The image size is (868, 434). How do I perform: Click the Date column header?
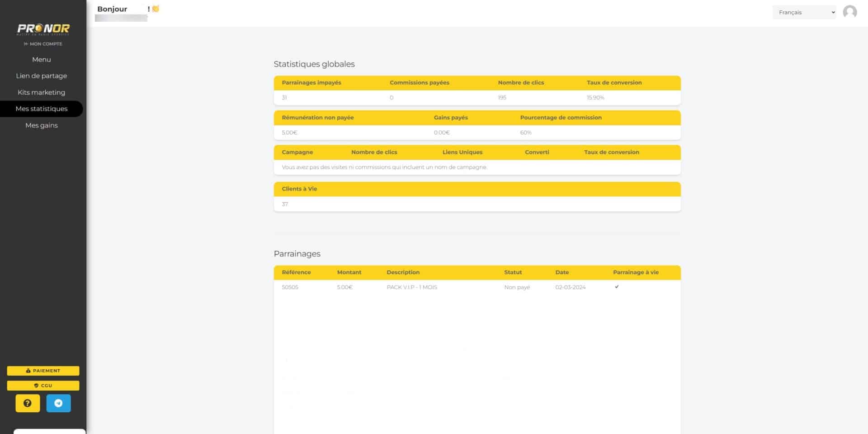(x=562, y=272)
